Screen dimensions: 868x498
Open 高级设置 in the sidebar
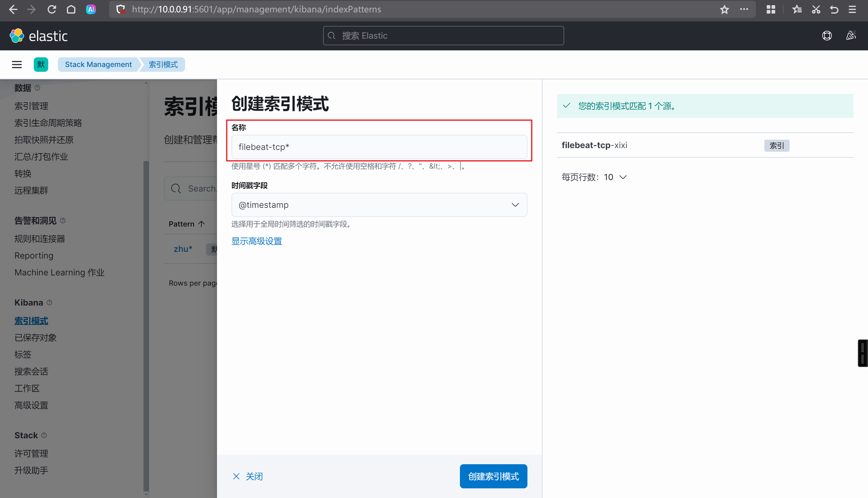coord(31,405)
